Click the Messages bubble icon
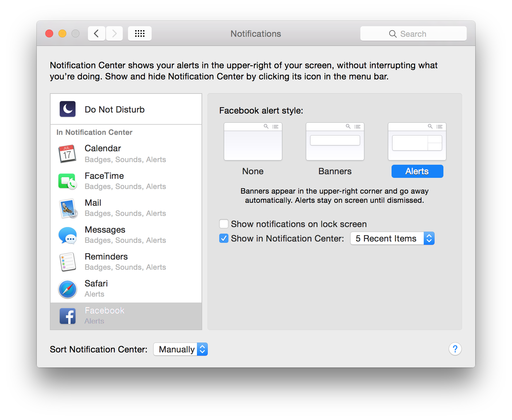The image size is (512, 420). 68,235
